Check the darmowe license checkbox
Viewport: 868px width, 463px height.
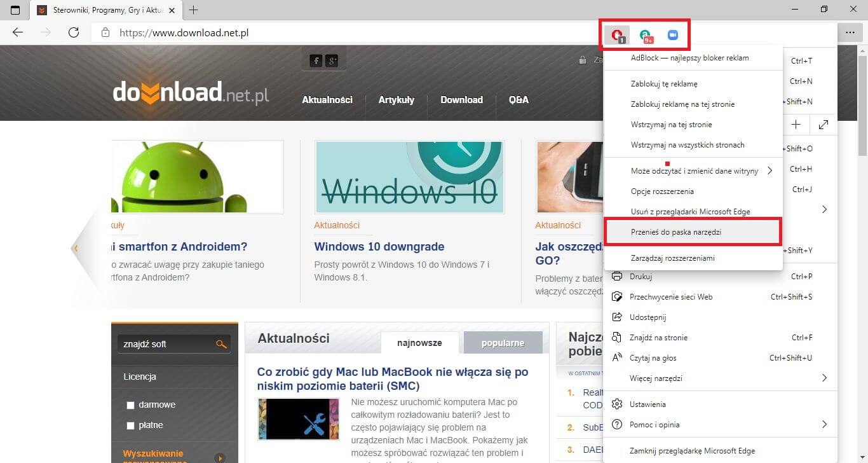(130, 405)
